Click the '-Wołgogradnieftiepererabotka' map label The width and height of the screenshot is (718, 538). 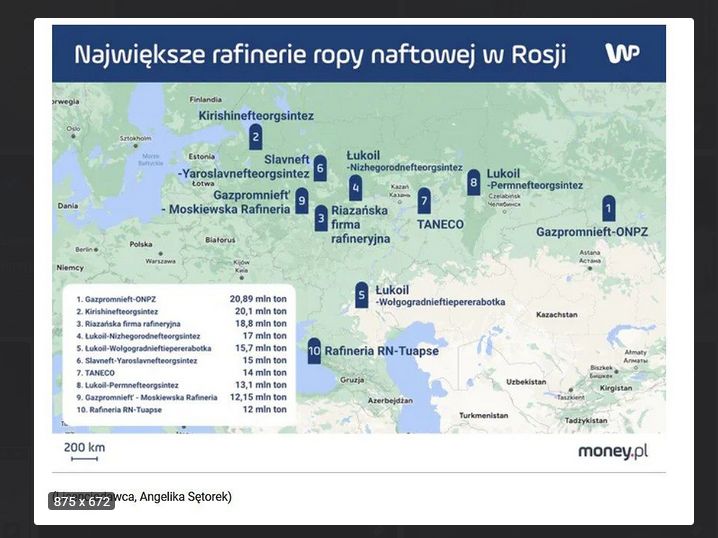point(440,302)
